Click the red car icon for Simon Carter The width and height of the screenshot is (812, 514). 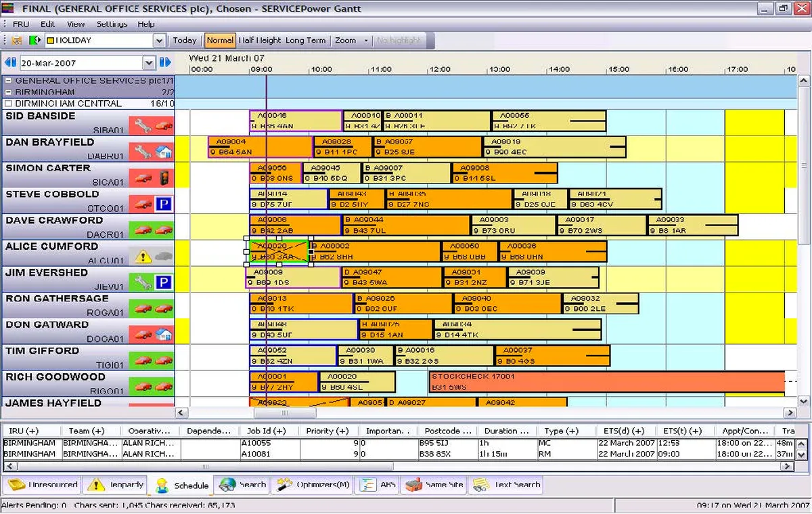pyautogui.click(x=143, y=178)
